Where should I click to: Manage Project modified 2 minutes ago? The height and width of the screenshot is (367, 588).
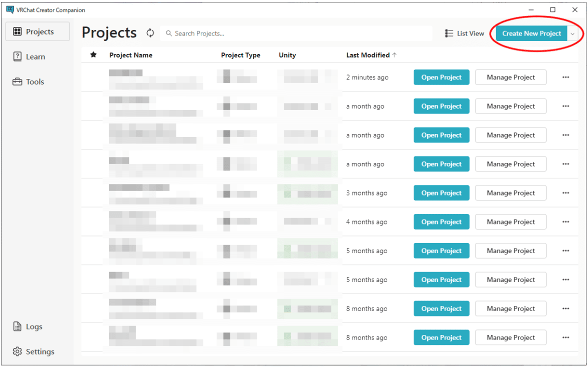click(511, 77)
